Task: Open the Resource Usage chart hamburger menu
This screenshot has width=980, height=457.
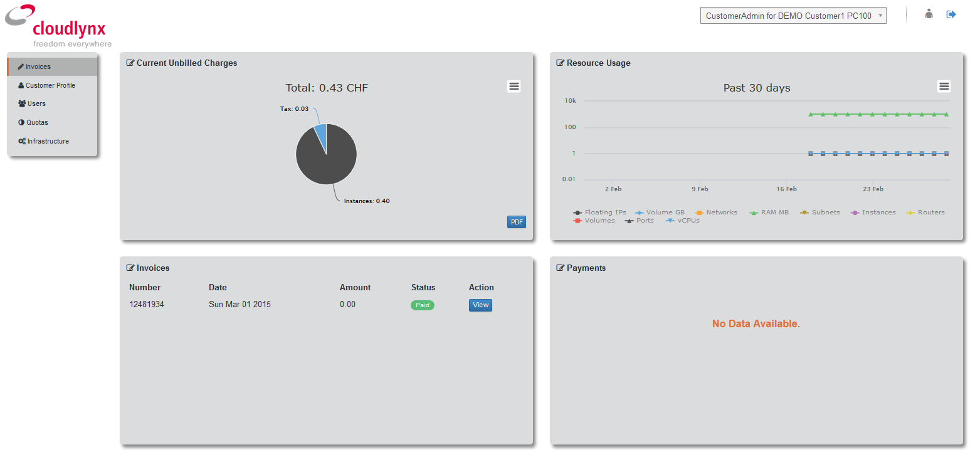Action: (x=944, y=87)
